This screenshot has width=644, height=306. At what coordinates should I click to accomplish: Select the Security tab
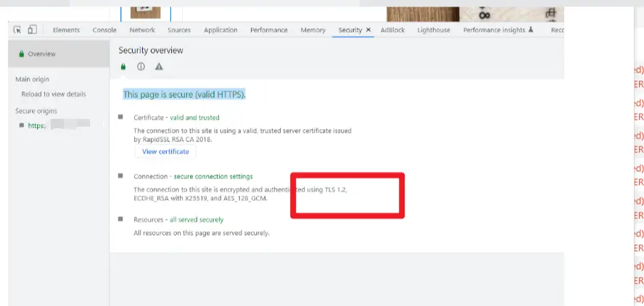[350, 30]
